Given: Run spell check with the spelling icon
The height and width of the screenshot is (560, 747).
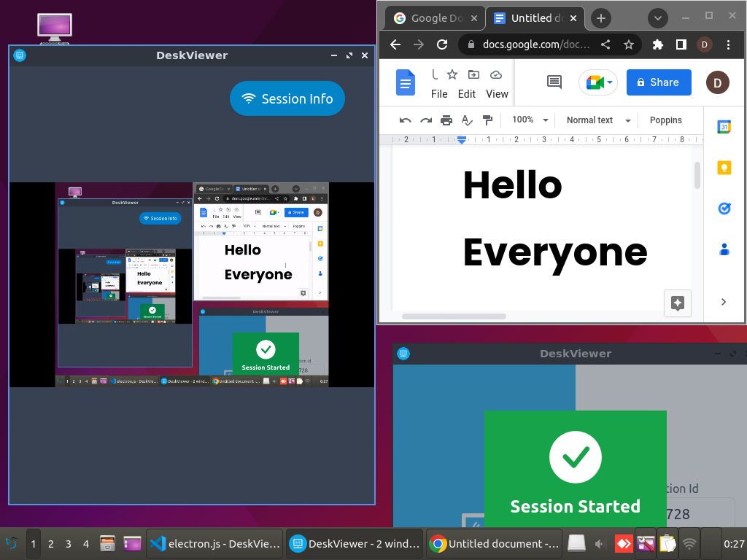Looking at the screenshot, I should 467,120.
